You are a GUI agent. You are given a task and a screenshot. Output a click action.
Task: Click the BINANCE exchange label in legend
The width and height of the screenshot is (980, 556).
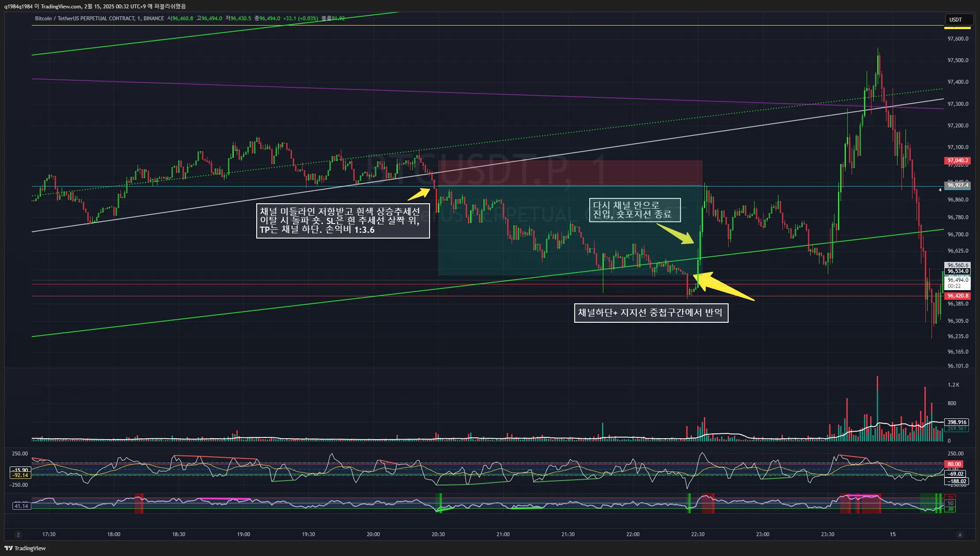(x=153, y=19)
